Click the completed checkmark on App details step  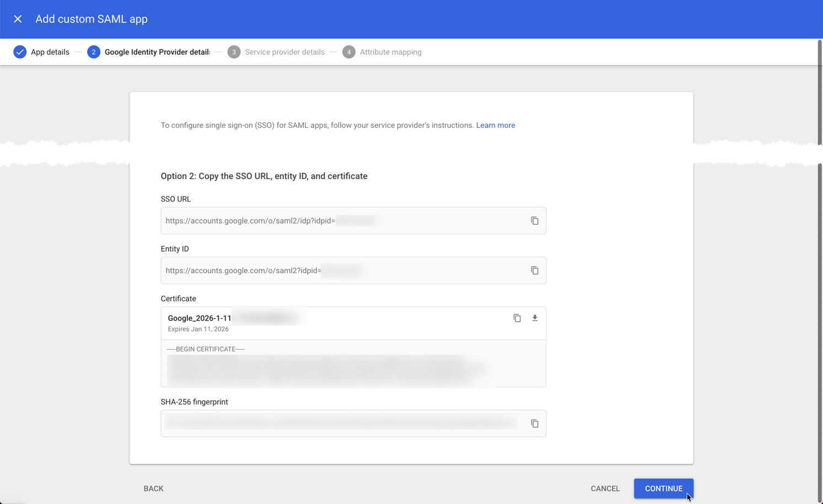click(20, 52)
